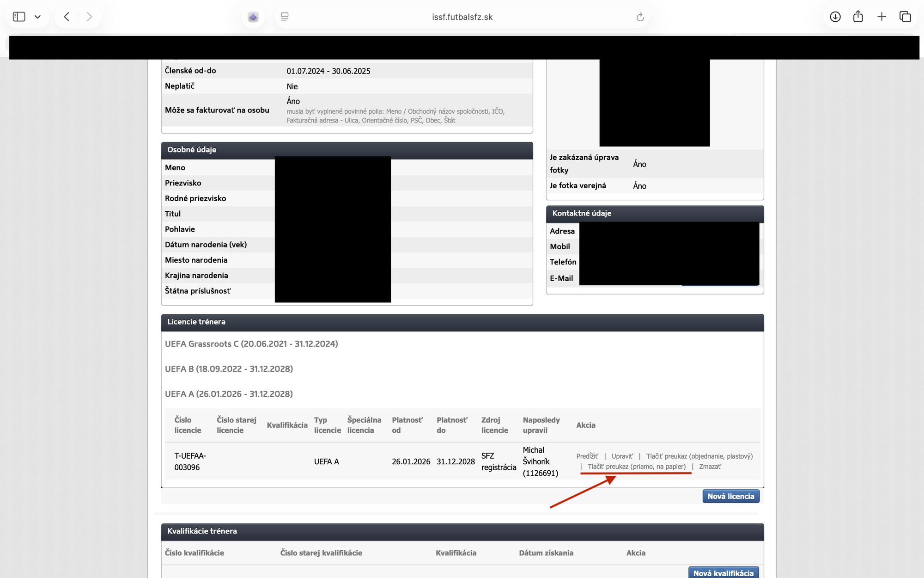This screenshot has height=578, width=924.
Task: Expand the UEFA Grassroots C licence row
Action: 251,344
